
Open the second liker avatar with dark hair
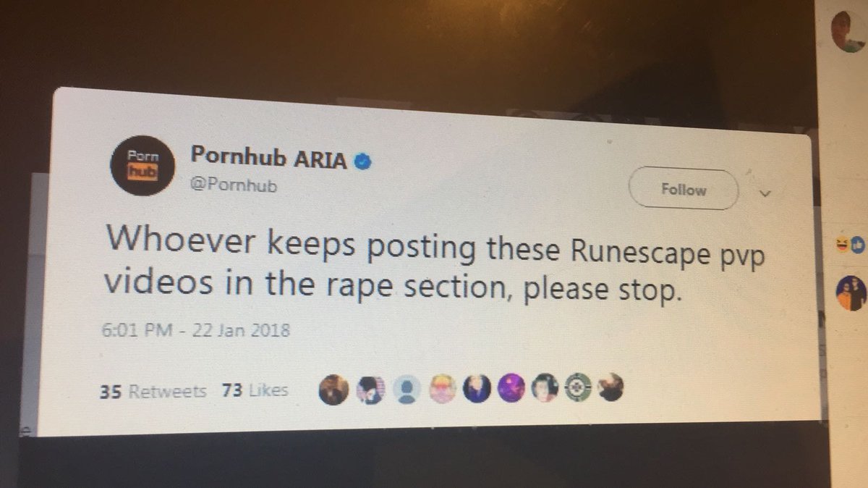pyautogui.click(x=370, y=391)
